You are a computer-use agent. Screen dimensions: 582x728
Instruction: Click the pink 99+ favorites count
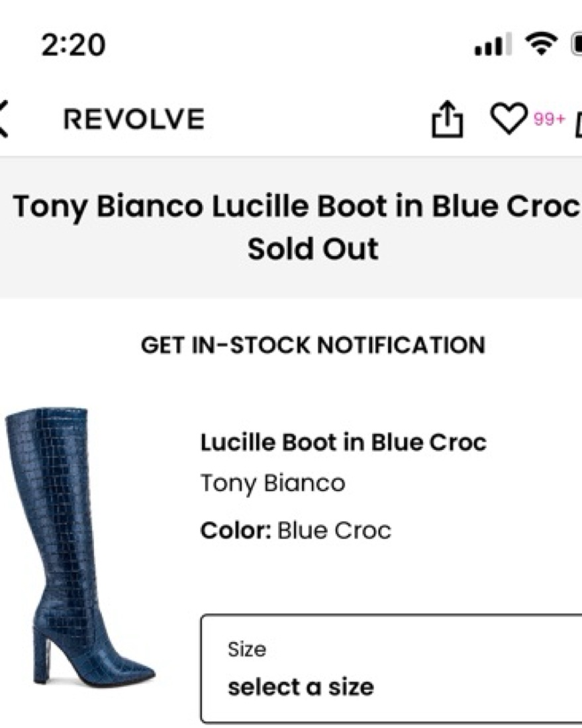tap(550, 119)
